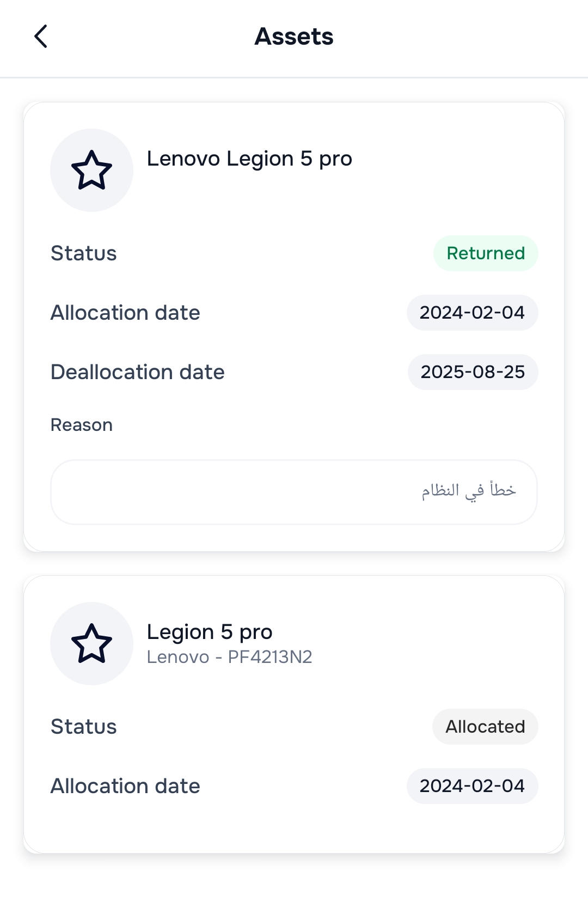Tap Allocation date label in first card
The height and width of the screenshot is (901, 588).
tap(125, 313)
